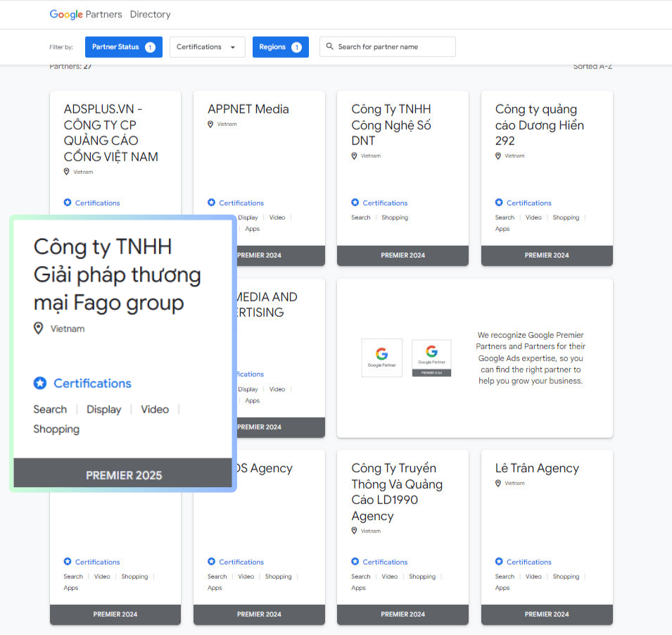
Task: Click PREMIER 2024 footer of LD1990 Agency card
Action: coord(403,615)
